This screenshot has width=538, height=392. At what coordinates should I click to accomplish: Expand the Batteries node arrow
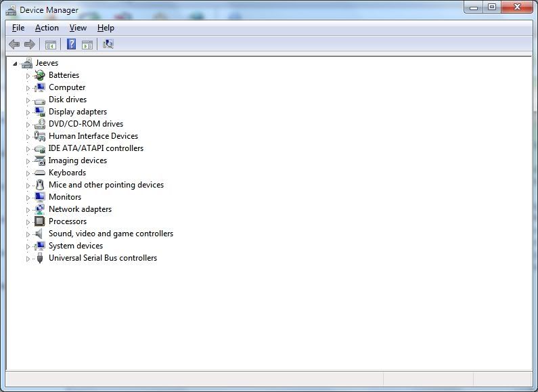pos(28,76)
